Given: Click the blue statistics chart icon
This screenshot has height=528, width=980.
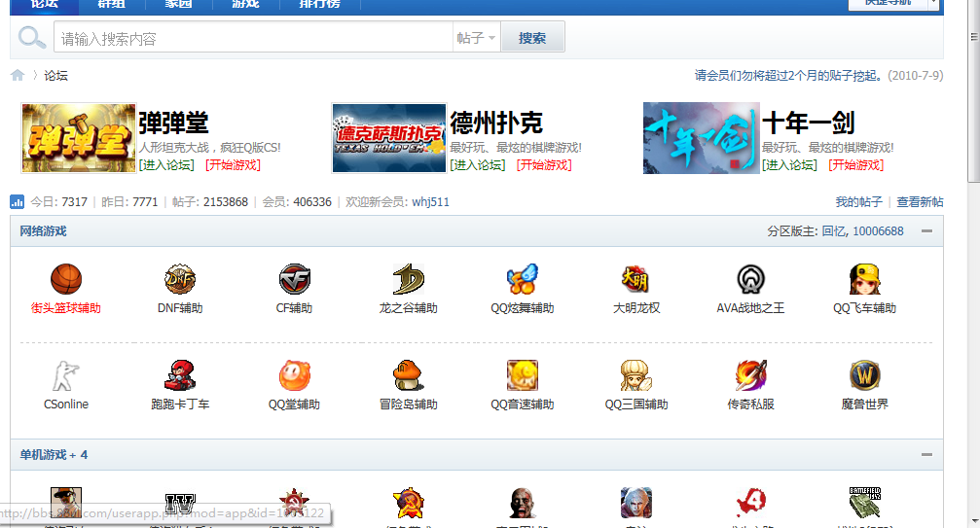Looking at the screenshot, I should coord(17,201).
